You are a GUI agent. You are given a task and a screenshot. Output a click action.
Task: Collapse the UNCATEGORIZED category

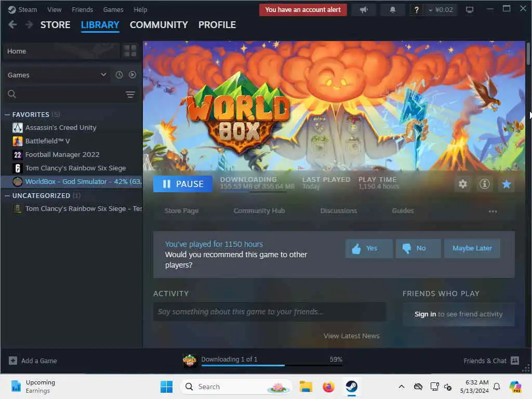pyautogui.click(x=7, y=196)
